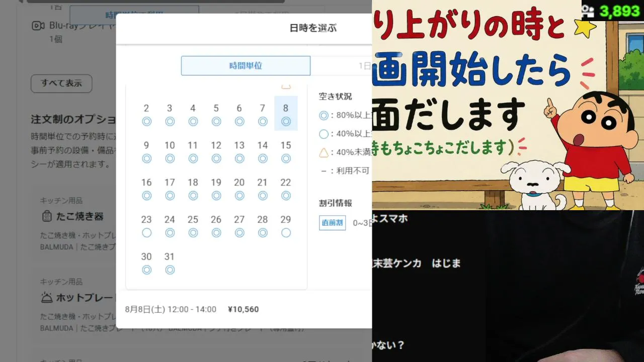The image size is (644, 362).
Task: Click the availability icon under date 21
Action: 263,196
